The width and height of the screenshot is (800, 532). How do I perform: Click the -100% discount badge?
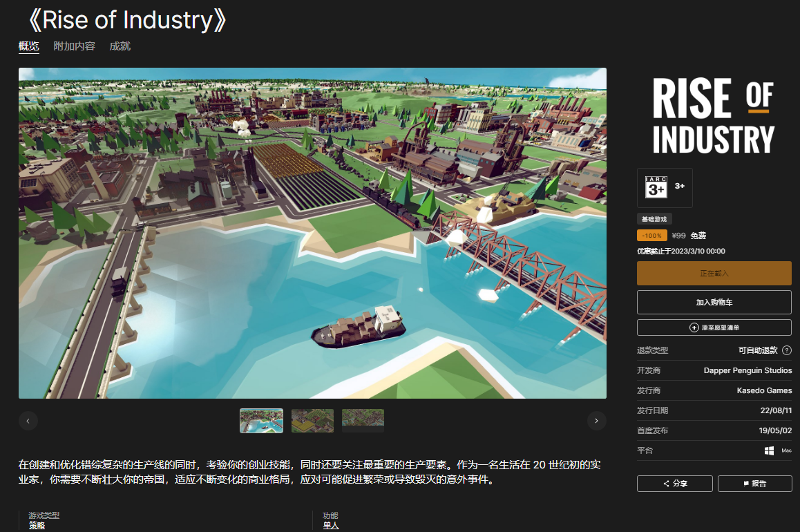[x=652, y=236]
